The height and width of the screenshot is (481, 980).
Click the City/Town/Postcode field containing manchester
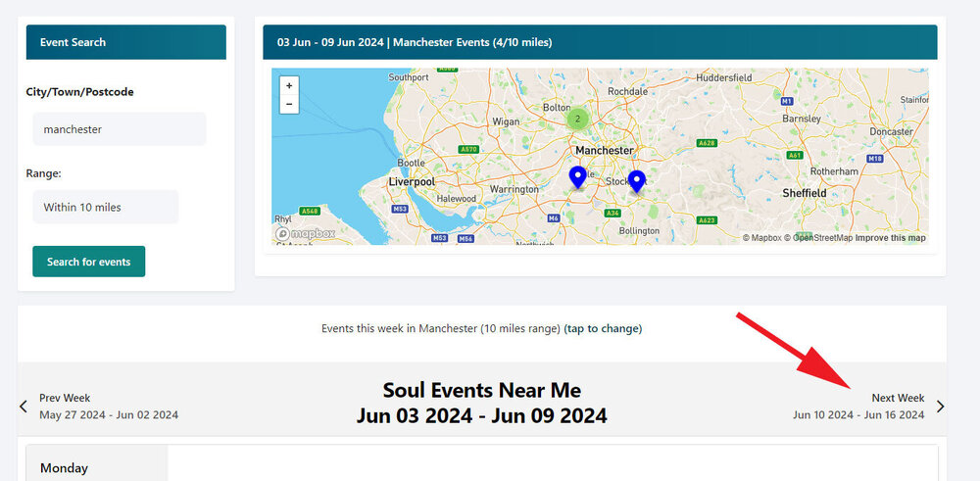coord(120,129)
